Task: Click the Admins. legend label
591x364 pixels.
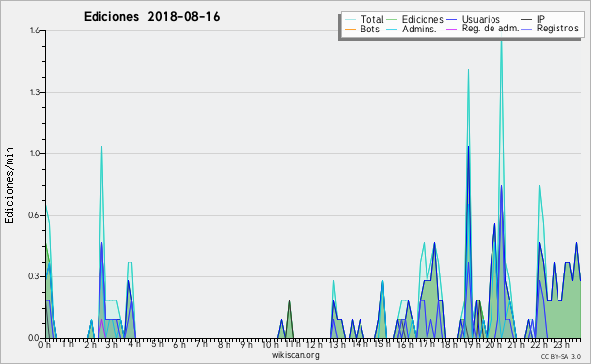Action: point(420,29)
